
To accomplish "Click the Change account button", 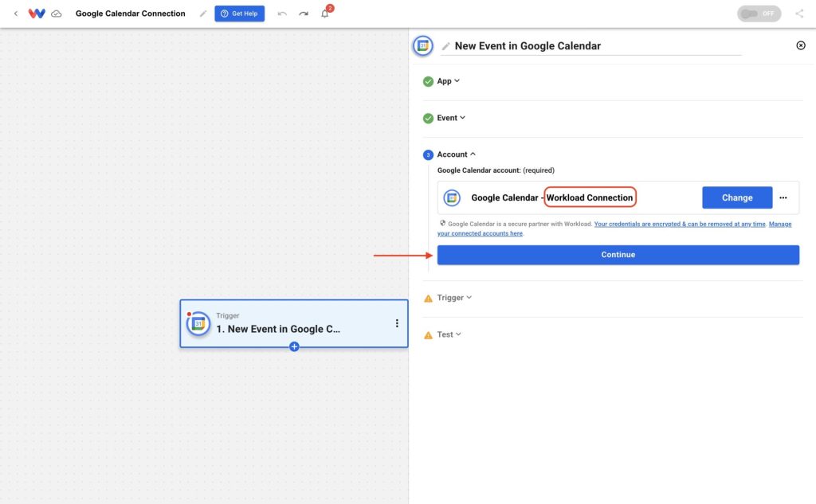I will (x=737, y=197).
